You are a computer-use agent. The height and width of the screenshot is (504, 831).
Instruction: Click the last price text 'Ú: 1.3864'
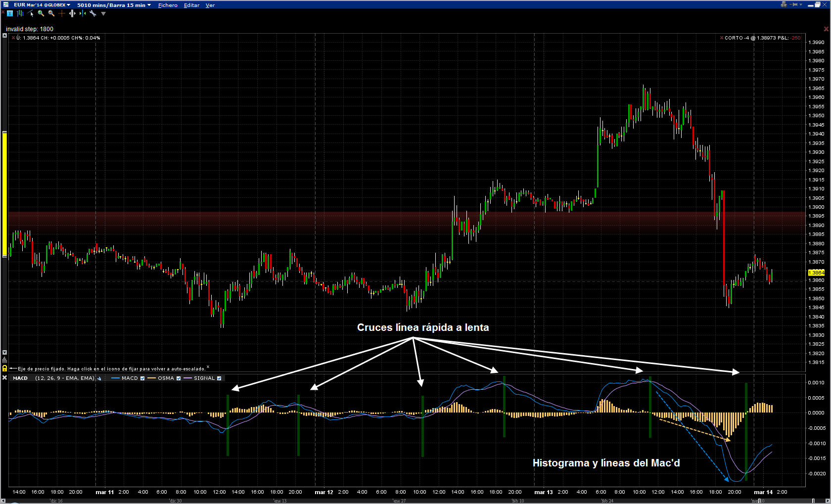[x=28, y=38]
